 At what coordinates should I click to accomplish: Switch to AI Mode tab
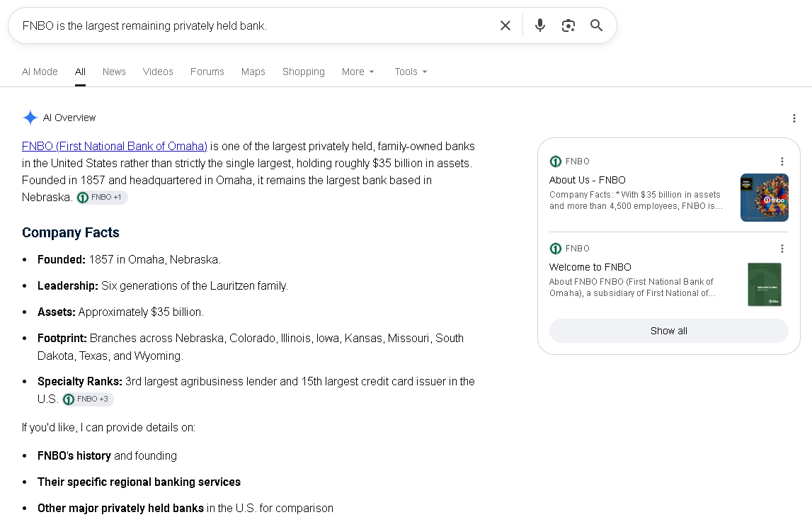click(x=40, y=72)
